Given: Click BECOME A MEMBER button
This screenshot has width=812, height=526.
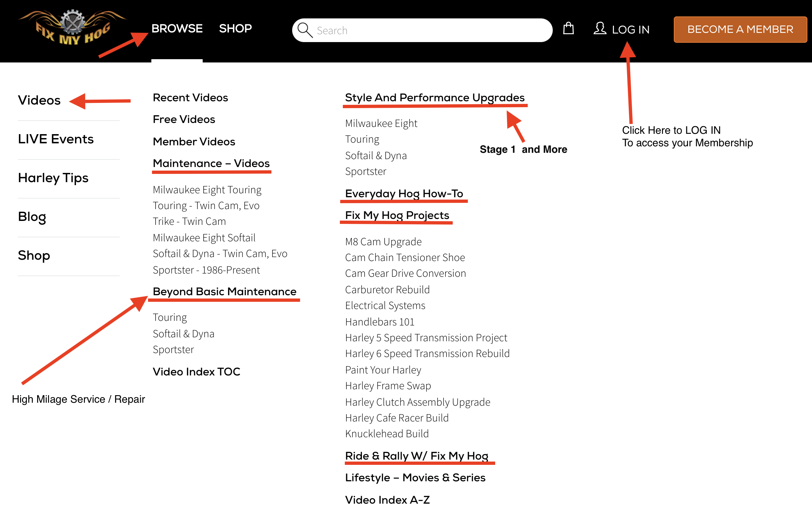Looking at the screenshot, I should click(740, 29).
